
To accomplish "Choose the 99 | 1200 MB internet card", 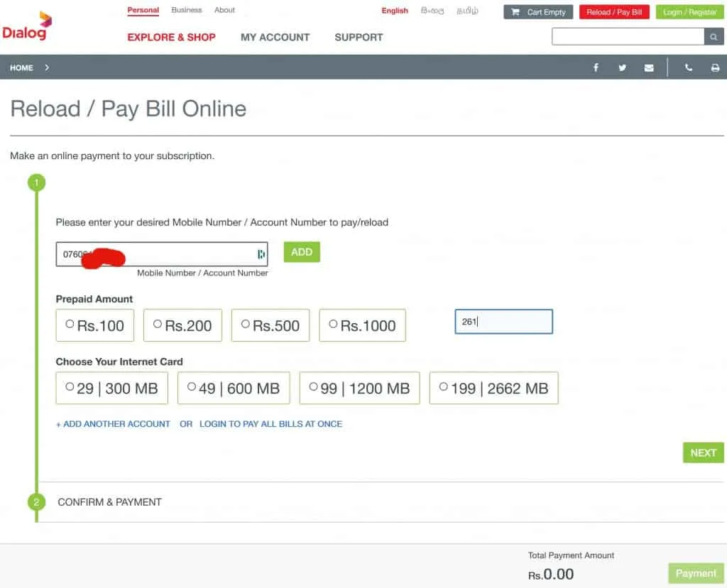I will click(313, 387).
